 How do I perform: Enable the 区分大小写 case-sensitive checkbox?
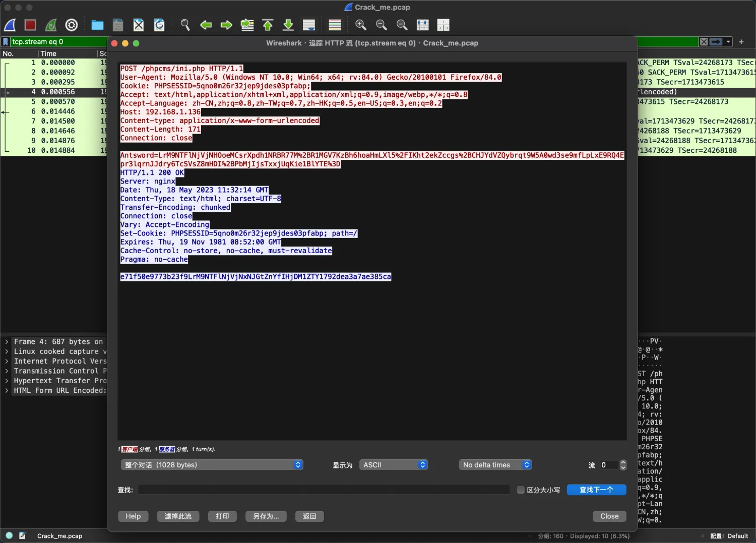[x=521, y=490]
